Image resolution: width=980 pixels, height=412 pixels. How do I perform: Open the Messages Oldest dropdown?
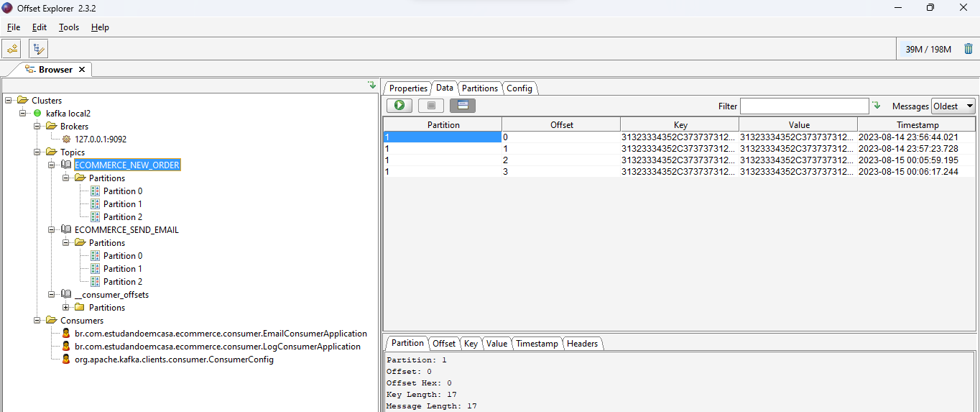[x=953, y=106]
